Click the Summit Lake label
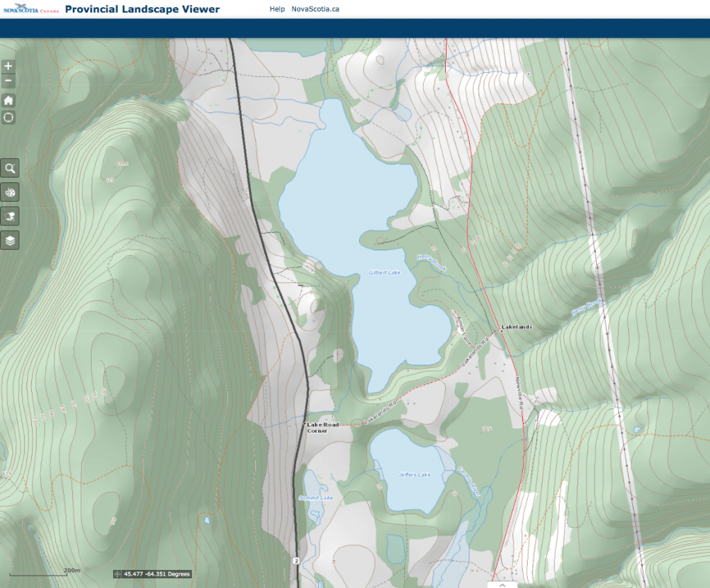Image resolution: width=710 pixels, height=588 pixels. (315, 498)
